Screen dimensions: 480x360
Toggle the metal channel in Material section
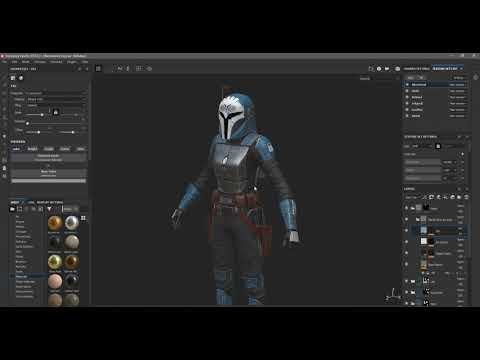pos(65,149)
